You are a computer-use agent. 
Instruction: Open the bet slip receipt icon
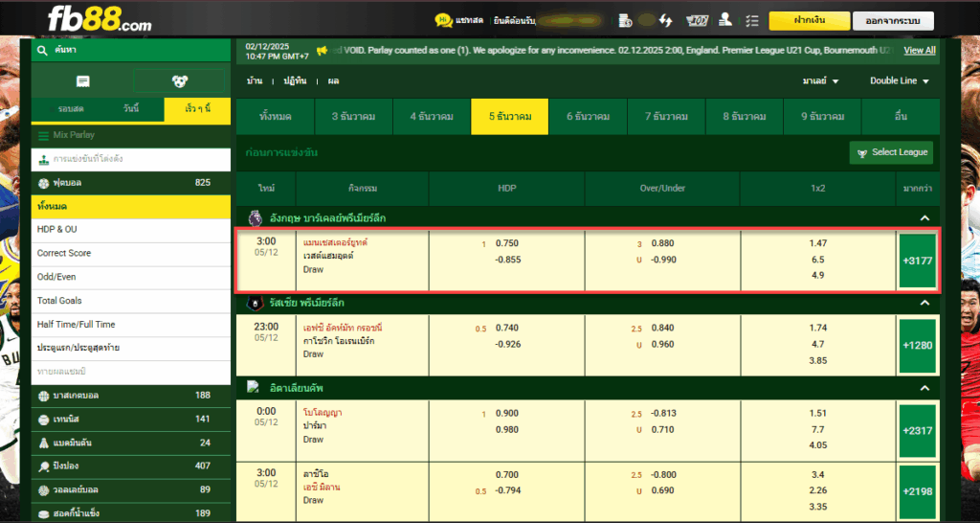[x=82, y=81]
